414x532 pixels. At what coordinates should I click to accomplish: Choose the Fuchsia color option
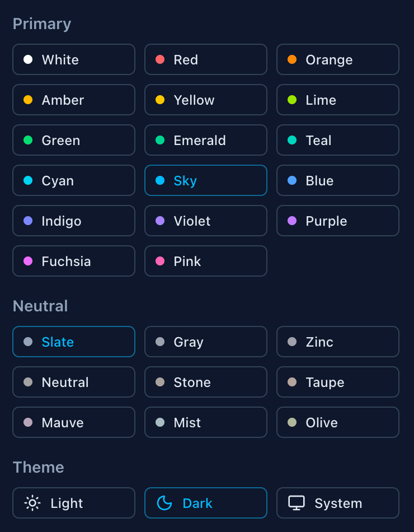pyautogui.click(x=73, y=261)
